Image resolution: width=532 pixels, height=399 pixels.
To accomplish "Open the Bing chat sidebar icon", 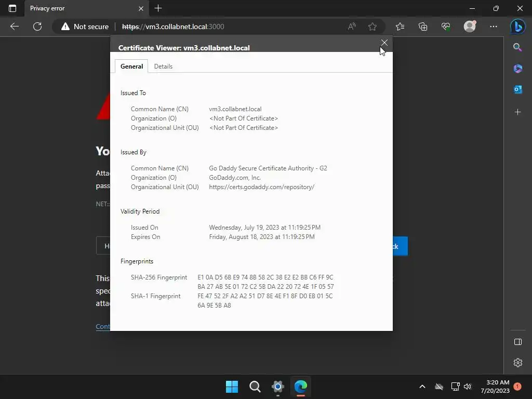I will click(518, 26).
